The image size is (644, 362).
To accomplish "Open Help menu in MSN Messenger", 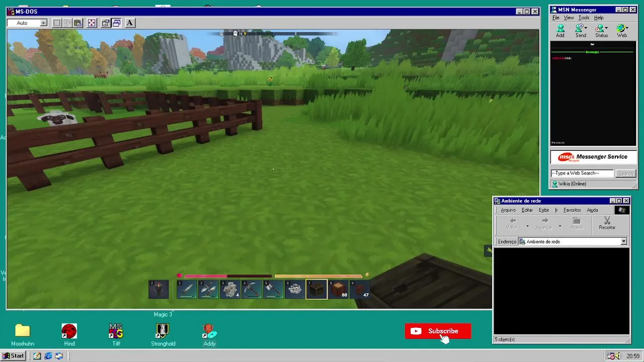I will point(599,18).
